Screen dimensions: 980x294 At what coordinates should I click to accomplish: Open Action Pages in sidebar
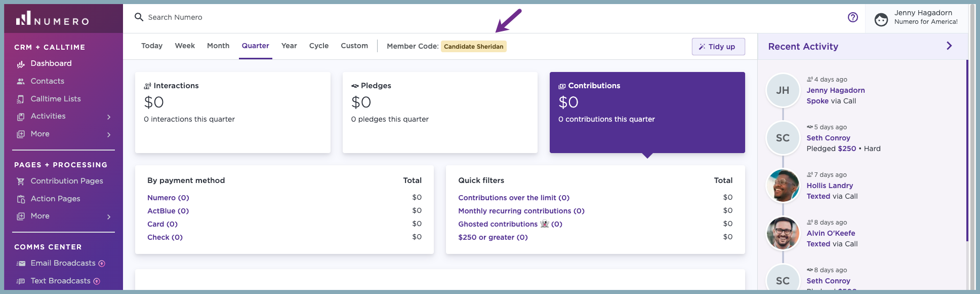point(55,199)
